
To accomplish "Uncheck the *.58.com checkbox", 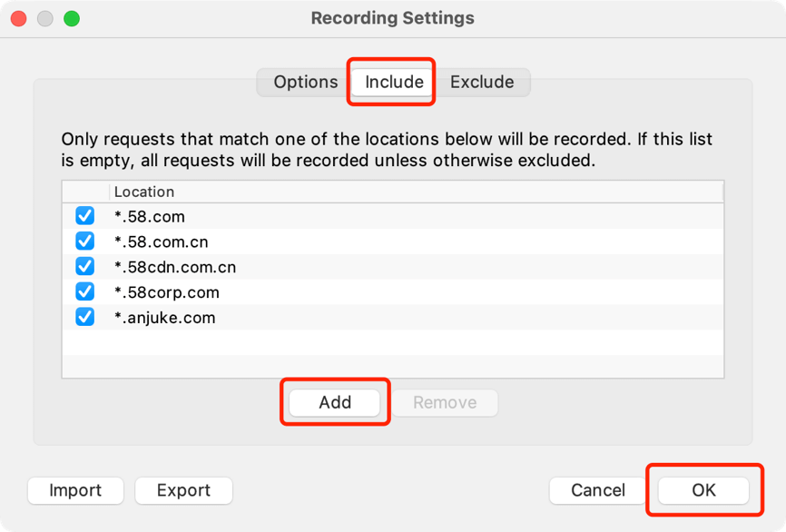I will point(85,216).
